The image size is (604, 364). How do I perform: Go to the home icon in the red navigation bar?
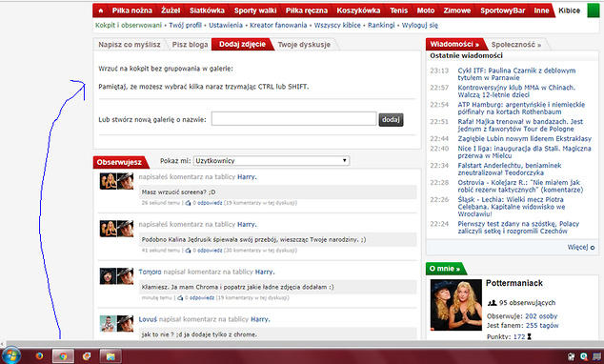pyautogui.click(x=101, y=10)
